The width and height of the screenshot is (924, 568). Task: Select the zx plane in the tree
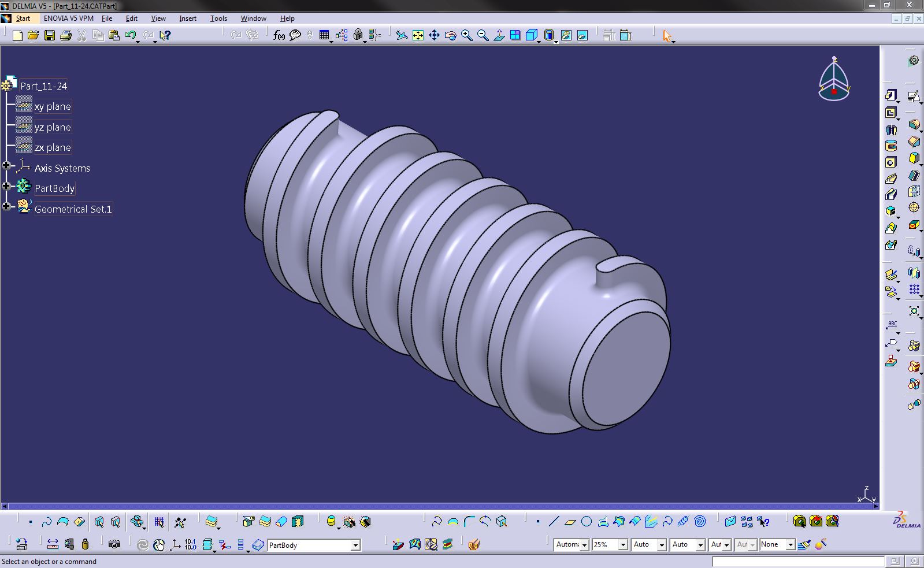click(x=53, y=147)
